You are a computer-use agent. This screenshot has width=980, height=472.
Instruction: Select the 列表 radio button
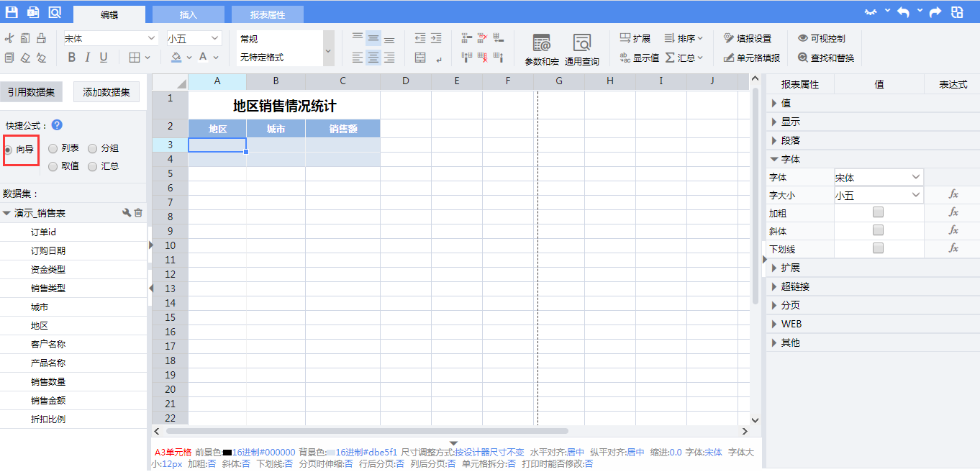click(x=53, y=148)
